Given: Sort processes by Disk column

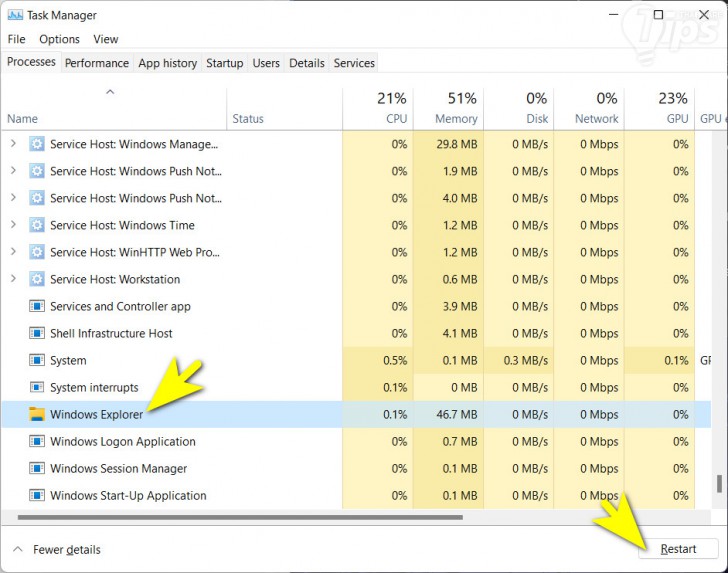Looking at the screenshot, I should tap(519, 108).
